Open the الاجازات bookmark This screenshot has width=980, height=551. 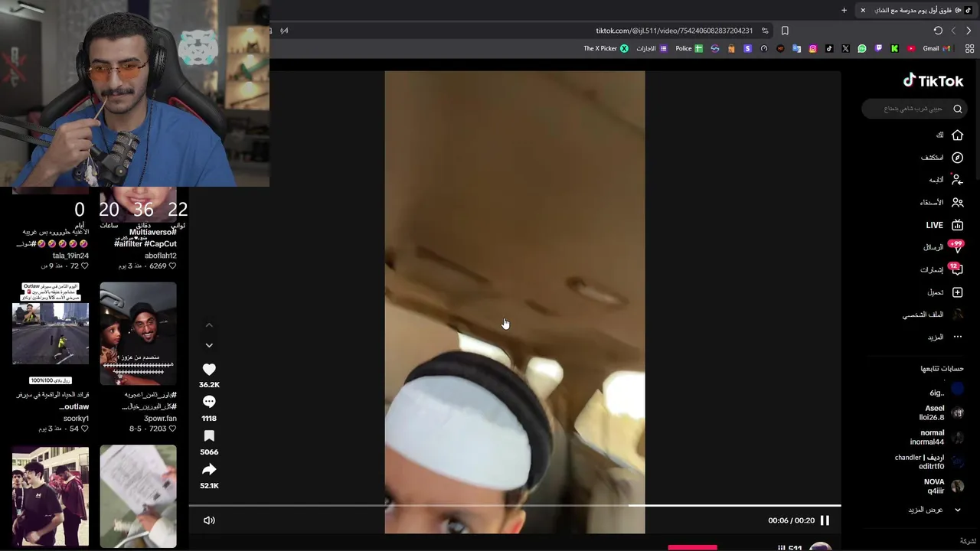click(x=652, y=48)
